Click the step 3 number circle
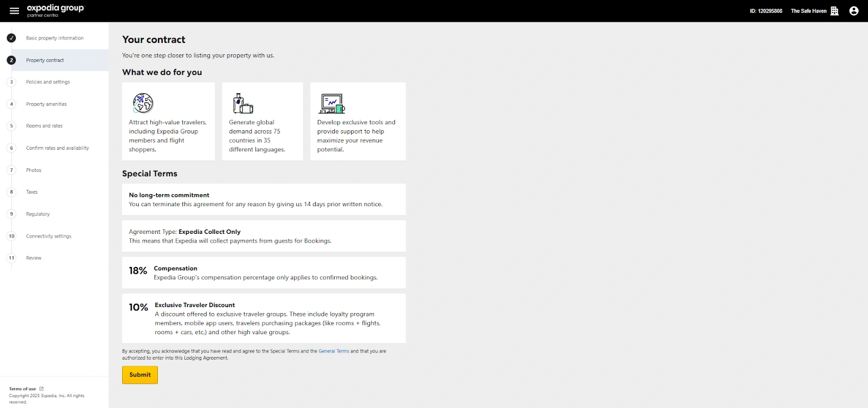Screen dimensions: 868x408 [x=11, y=82]
